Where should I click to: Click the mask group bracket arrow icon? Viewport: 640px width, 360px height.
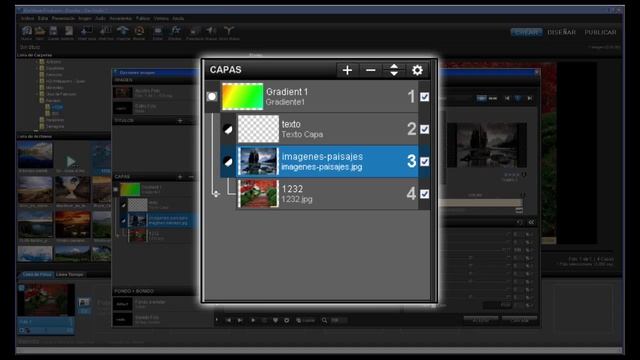[216, 194]
